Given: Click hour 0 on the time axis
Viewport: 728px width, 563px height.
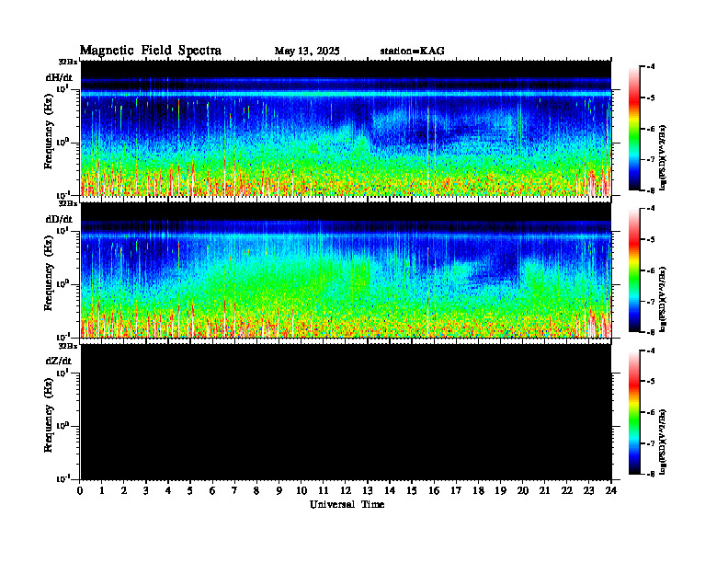Looking at the screenshot, I should 80,490.
